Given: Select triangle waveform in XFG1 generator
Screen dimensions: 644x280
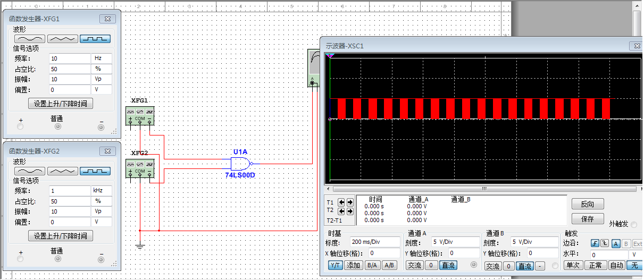Looking at the screenshot, I should tap(62, 39).
